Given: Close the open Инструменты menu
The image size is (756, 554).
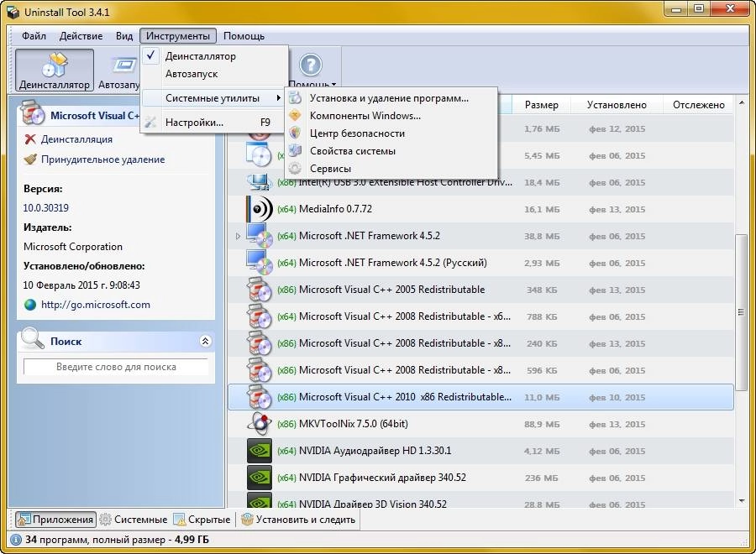Looking at the screenshot, I should (178, 36).
